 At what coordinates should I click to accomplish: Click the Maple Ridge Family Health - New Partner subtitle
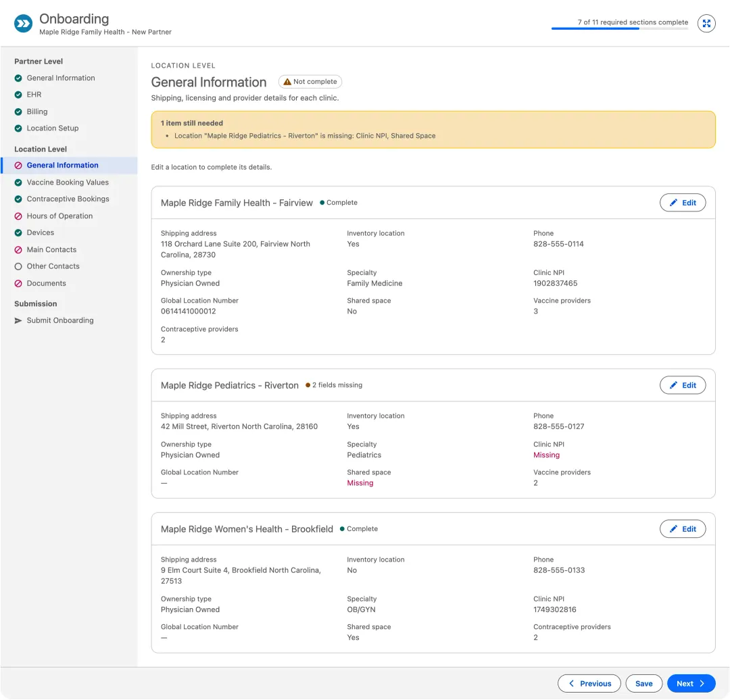pos(105,32)
